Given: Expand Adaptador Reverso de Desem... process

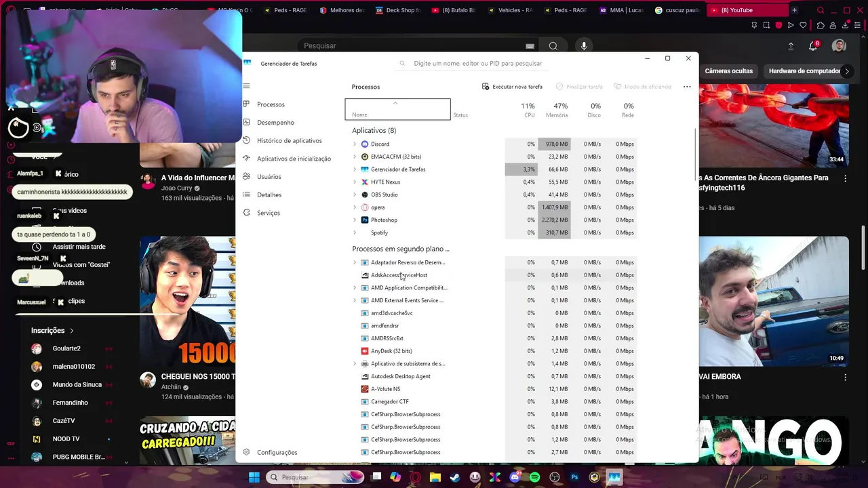Looking at the screenshot, I should [355, 262].
